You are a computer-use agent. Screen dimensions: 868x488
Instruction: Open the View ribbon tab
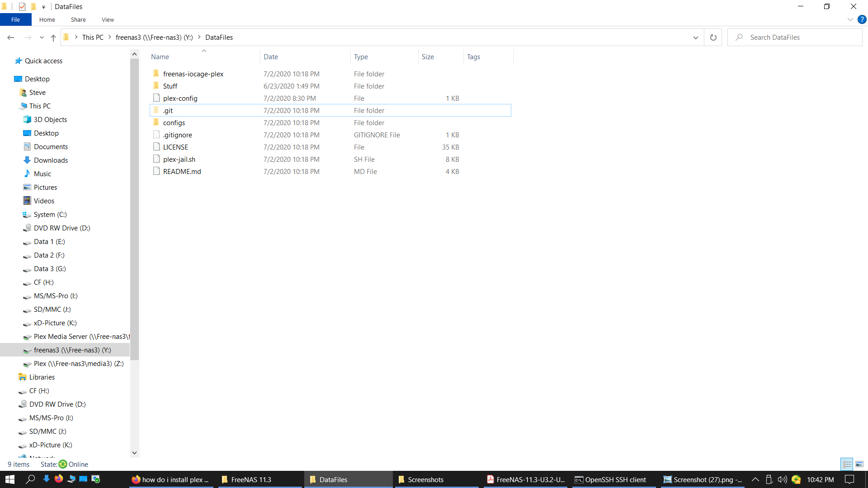point(108,19)
